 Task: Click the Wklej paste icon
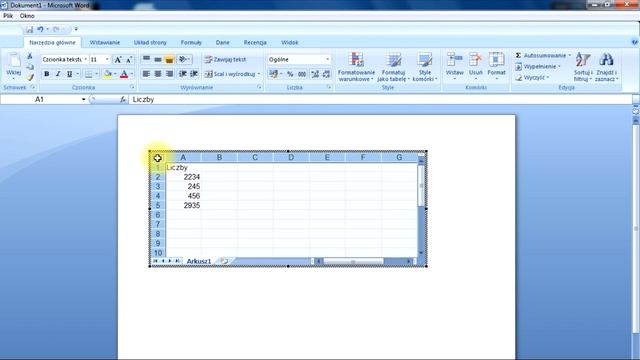coord(14,61)
